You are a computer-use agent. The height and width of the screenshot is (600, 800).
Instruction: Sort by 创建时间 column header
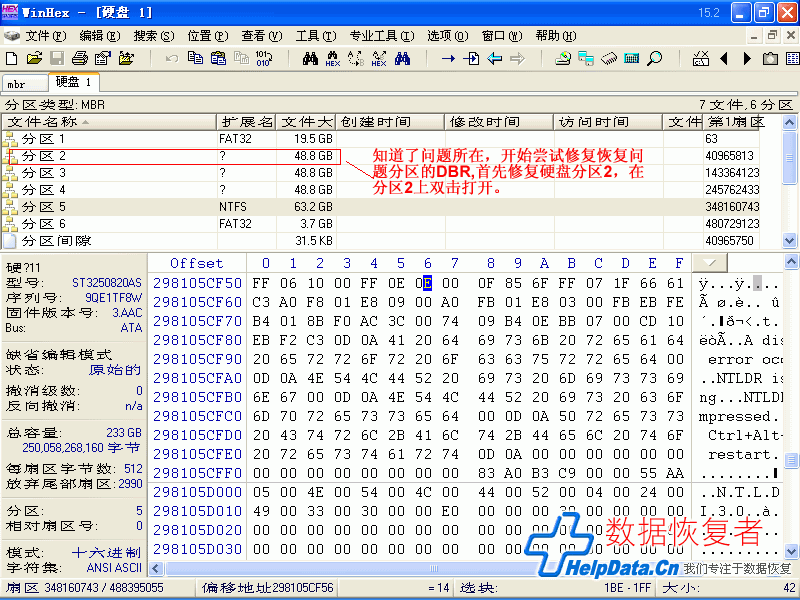[x=390, y=122]
